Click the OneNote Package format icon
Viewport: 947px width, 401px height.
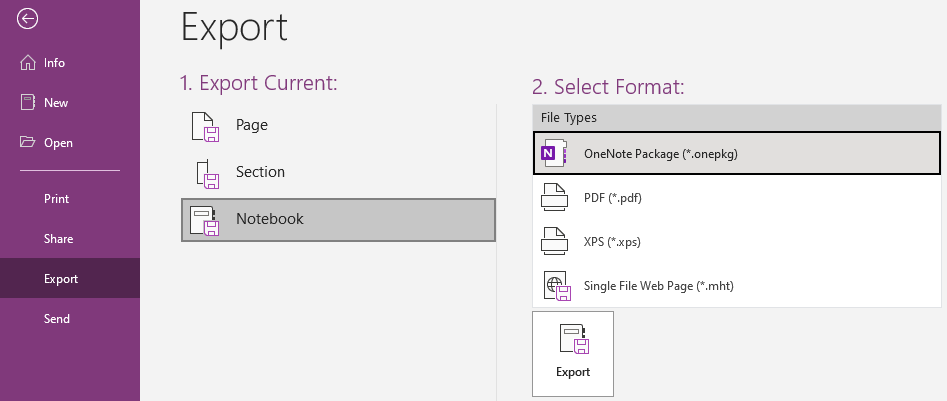[x=553, y=154]
